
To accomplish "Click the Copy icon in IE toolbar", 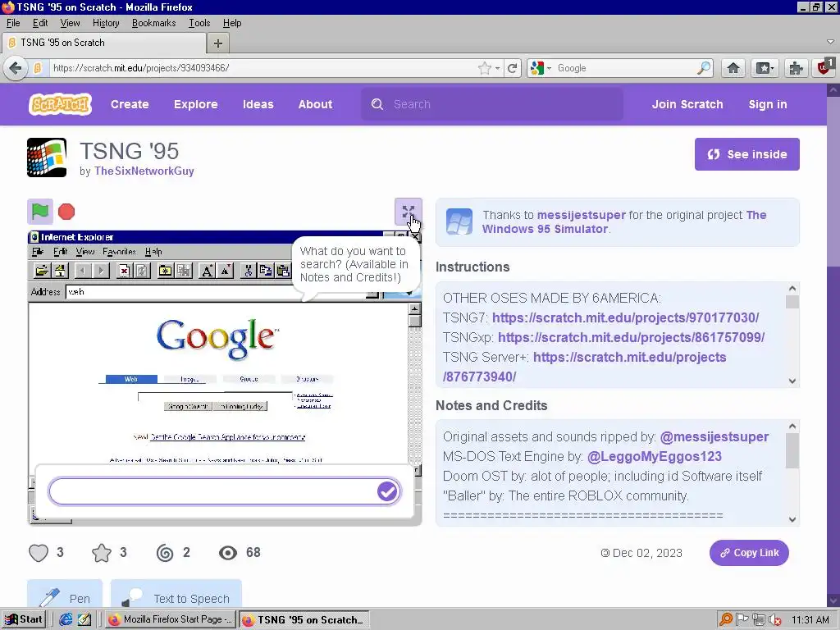I will tap(265, 271).
